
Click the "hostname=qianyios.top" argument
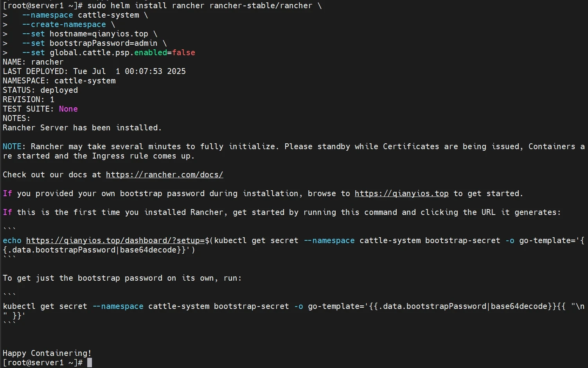pos(99,34)
